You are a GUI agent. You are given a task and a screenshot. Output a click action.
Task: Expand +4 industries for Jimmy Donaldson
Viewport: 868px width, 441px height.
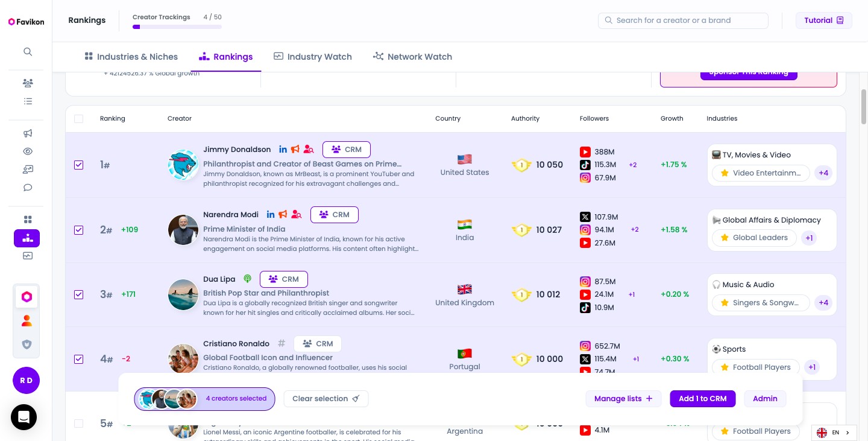click(x=823, y=173)
